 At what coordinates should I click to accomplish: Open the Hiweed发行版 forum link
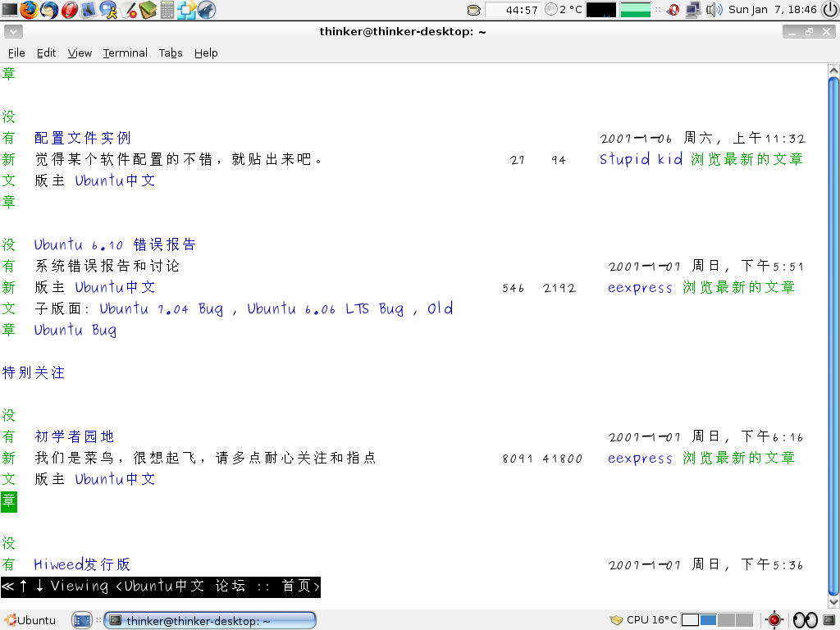tap(82, 564)
